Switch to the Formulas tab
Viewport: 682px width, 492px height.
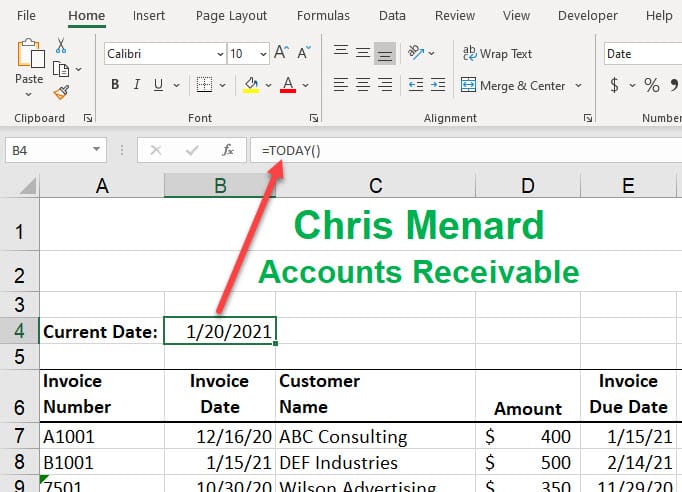pos(323,15)
